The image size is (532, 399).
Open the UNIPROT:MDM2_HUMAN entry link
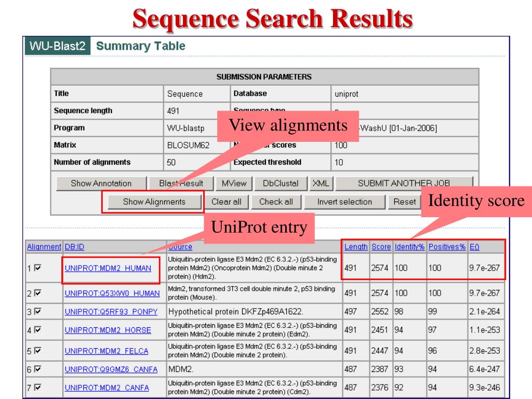coord(108,268)
